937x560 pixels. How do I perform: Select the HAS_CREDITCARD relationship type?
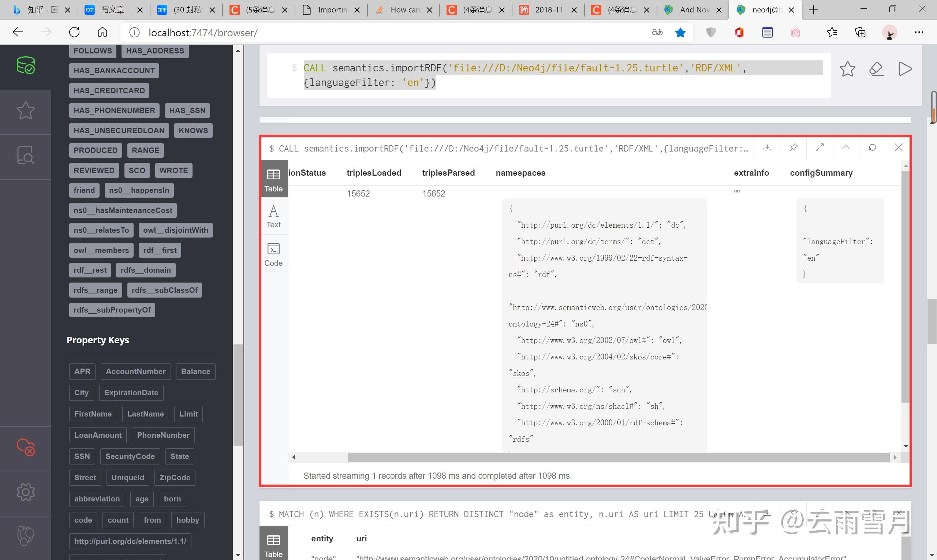point(109,90)
